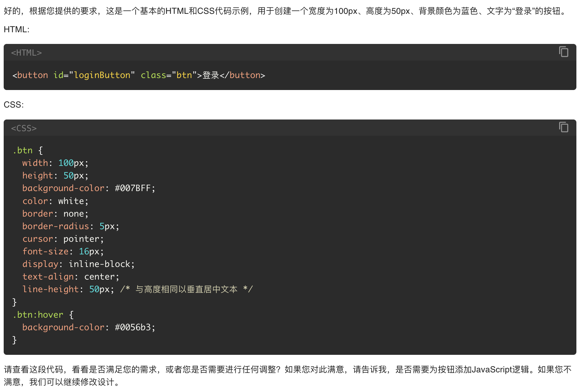Click the .btn selector line
Viewport: 585px width, 392px height.
(x=28, y=151)
